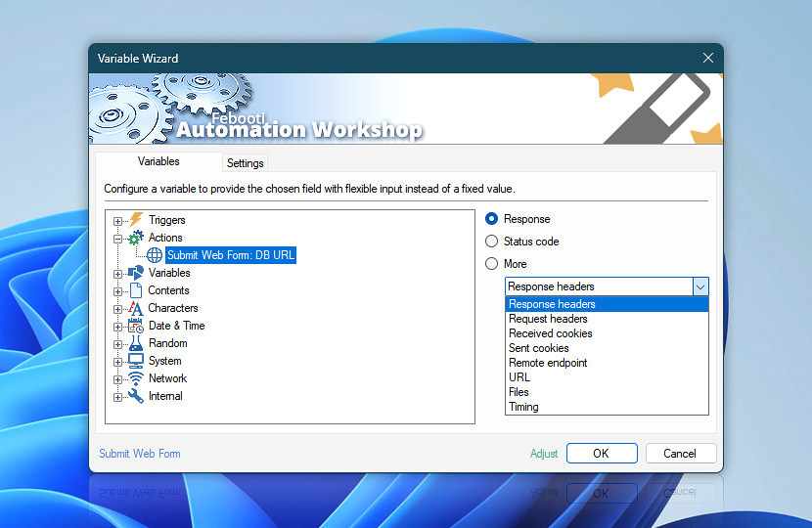
Task: Collapse the Actions tree node
Action: point(117,239)
